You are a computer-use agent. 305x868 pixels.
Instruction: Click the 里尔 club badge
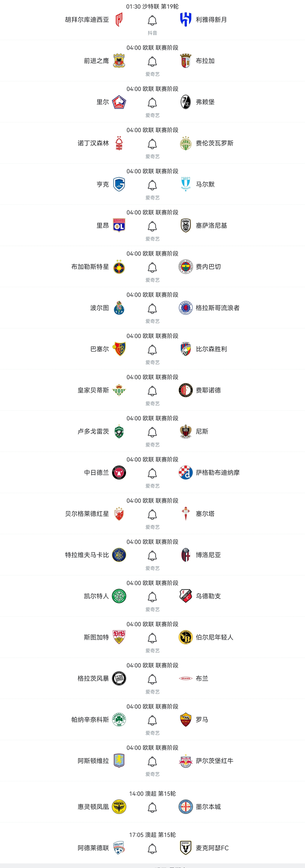point(119,102)
